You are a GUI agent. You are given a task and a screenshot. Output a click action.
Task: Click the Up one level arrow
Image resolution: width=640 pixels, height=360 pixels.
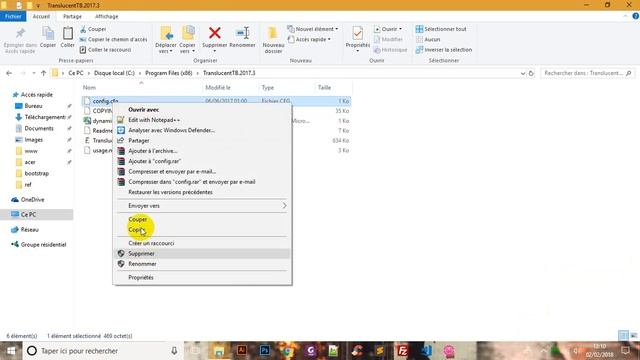[44, 73]
